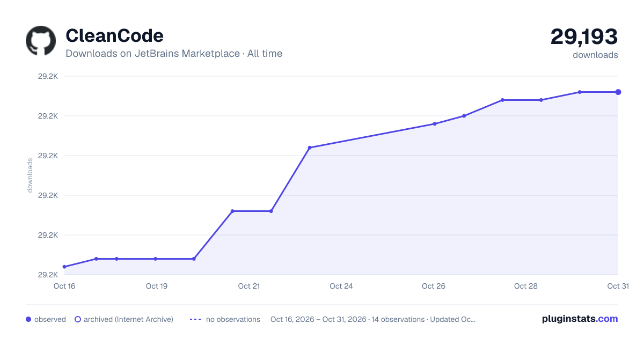Click the 'Oct 24' axis label

pyautogui.click(x=341, y=286)
